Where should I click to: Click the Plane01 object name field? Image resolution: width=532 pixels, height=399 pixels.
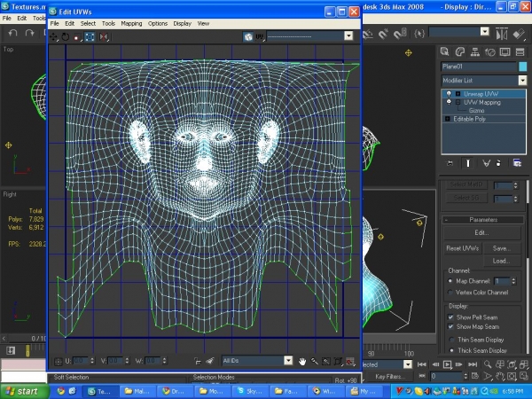[479, 66]
